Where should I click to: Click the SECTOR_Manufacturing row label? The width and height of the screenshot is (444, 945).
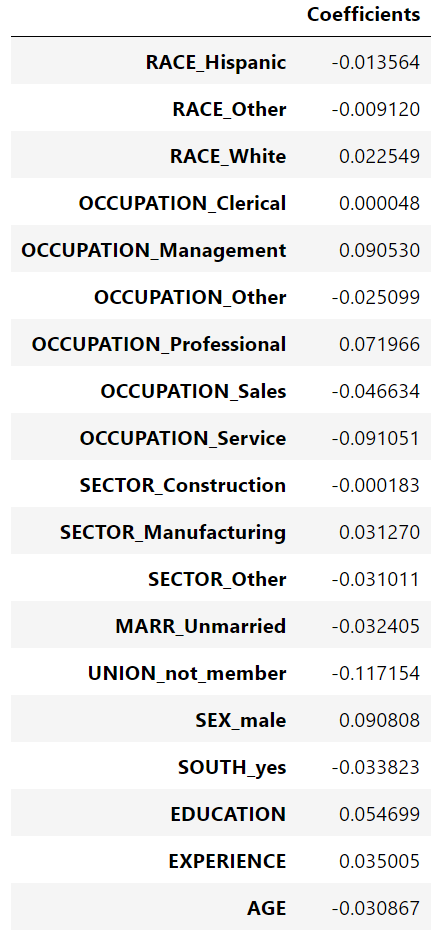point(173,532)
